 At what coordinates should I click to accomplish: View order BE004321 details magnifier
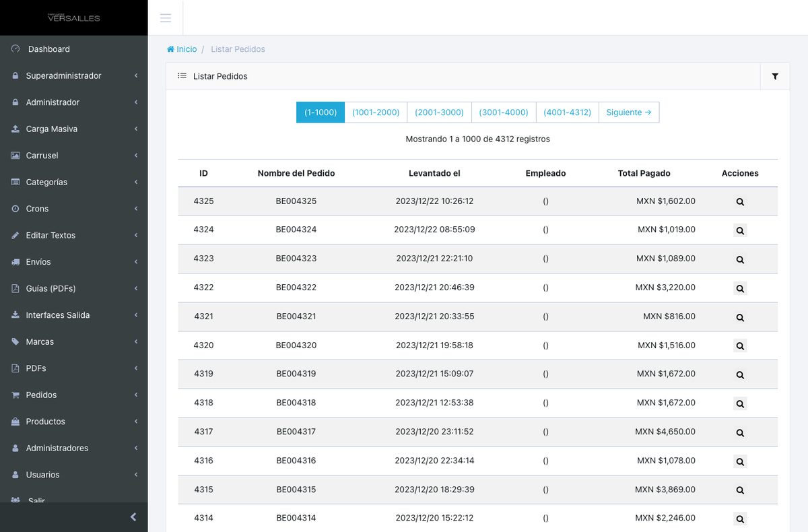tap(740, 317)
